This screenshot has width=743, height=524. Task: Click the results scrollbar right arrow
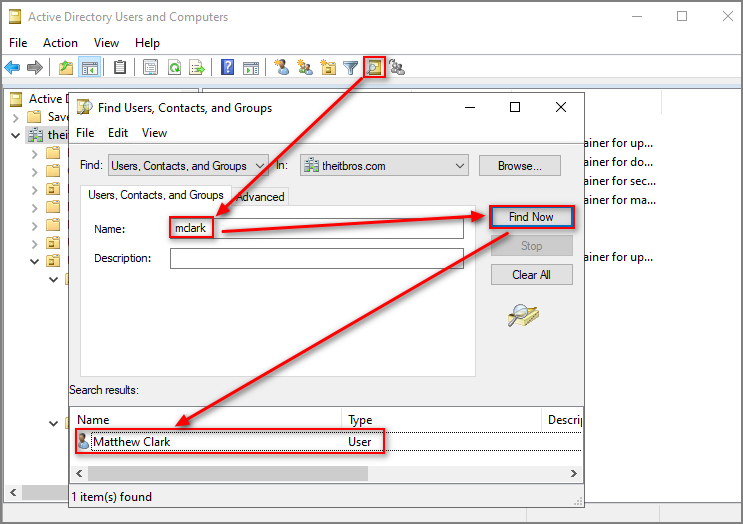click(573, 473)
